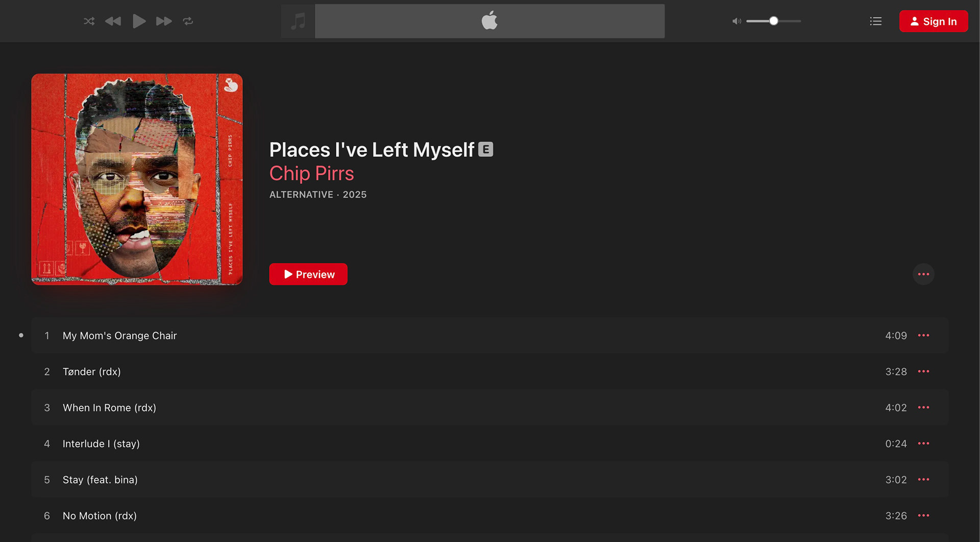The width and height of the screenshot is (980, 542).
Task: Mute audio via the speaker toggle
Action: 736,21
